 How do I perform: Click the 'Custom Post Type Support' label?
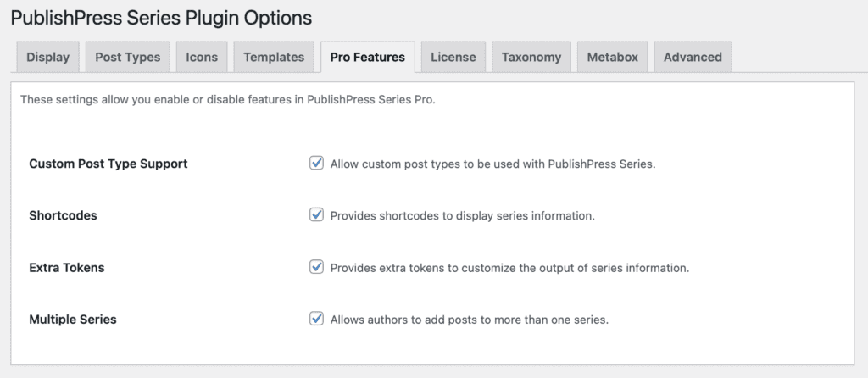coord(108,164)
